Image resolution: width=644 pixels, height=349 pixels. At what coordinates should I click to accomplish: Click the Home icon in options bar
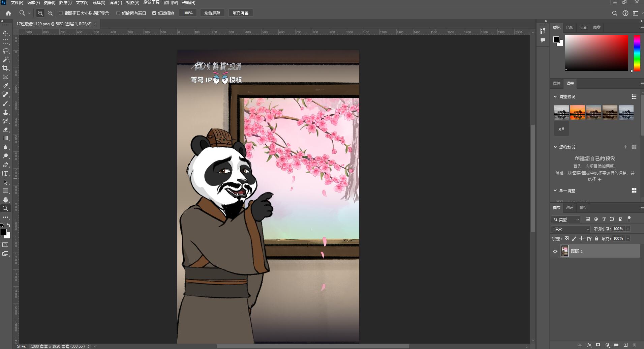click(x=8, y=13)
